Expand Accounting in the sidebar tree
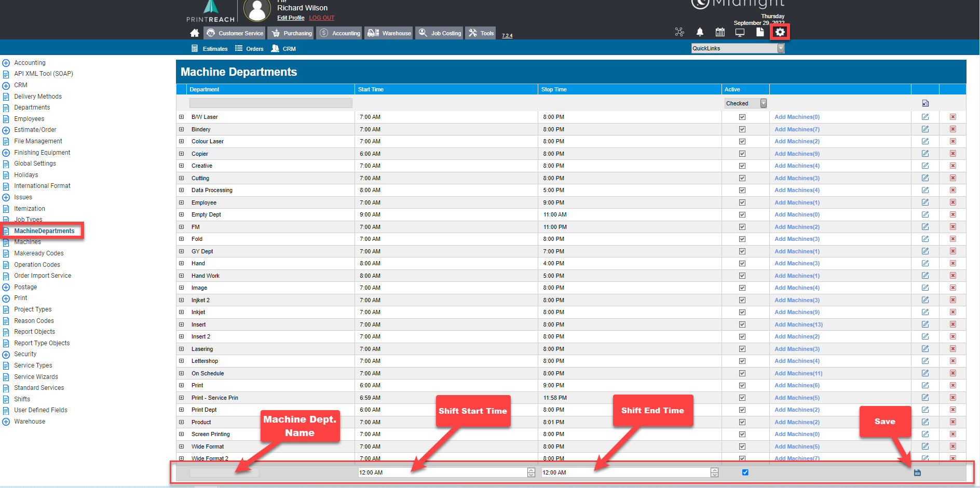Viewport: 980px width, 488px height. pyautogui.click(x=6, y=63)
